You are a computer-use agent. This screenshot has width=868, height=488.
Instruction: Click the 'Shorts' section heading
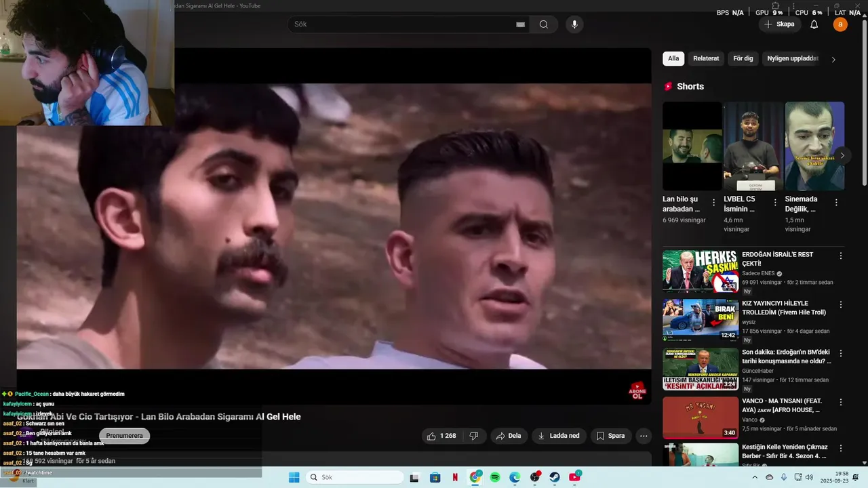[x=690, y=87]
